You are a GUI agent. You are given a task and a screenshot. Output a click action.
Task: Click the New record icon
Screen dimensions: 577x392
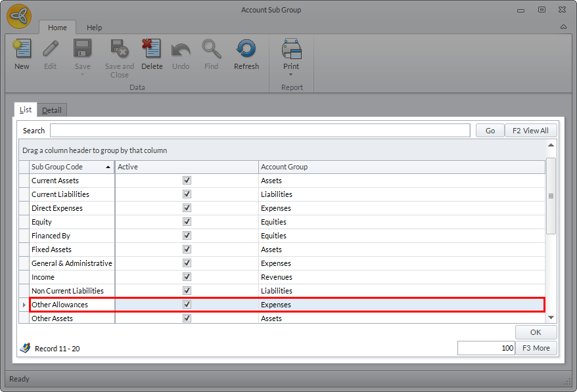[22, 50]
